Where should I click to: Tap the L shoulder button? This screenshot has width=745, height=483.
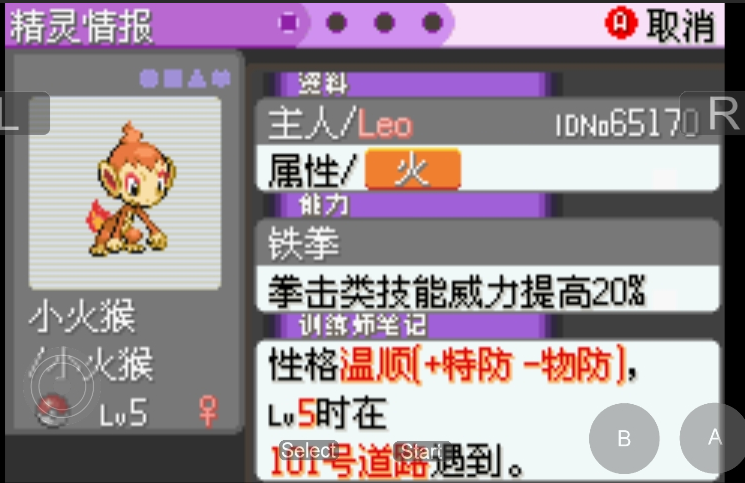[x=23, y=113]
